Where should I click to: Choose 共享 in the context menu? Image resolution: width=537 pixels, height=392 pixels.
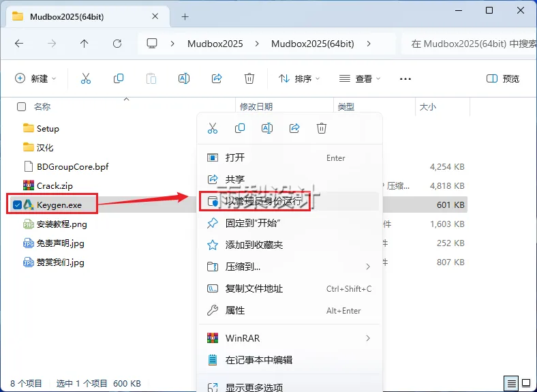coord(290,179)
